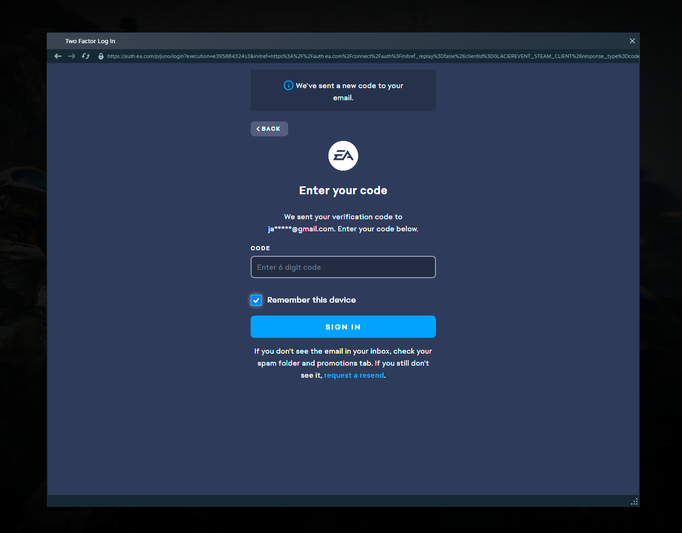Click the window resize grip
Viewport: 682px width, 533px height.
coord(634,502)
